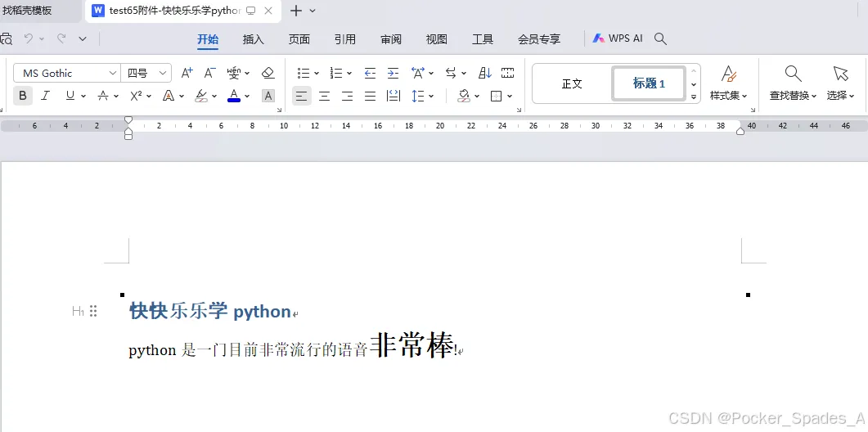Click the Chinese text layout icon
The height and width of the screenshot is (432, 868).
pyautogui.click(x=418, y=73)
